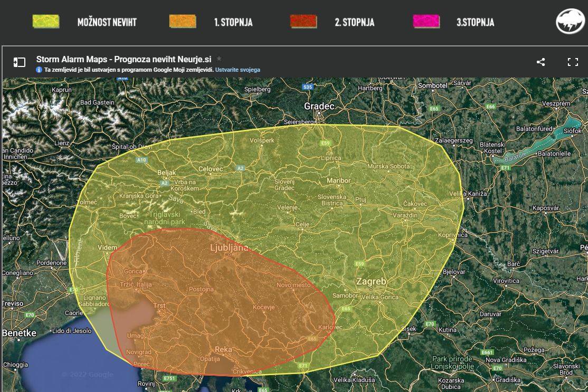This screenshot has width=588, height=392.
Task: Click the blue info icon under title
Action: coord(39,70)
